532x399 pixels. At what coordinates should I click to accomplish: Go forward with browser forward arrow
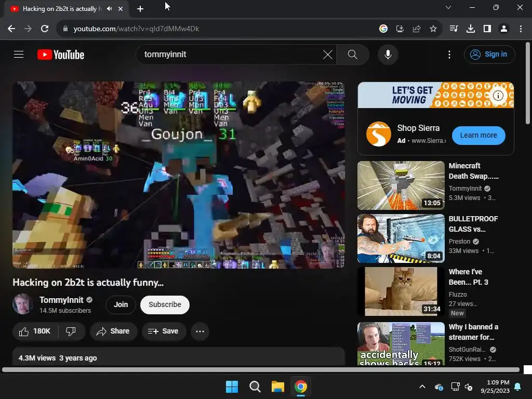click(28, 29)
